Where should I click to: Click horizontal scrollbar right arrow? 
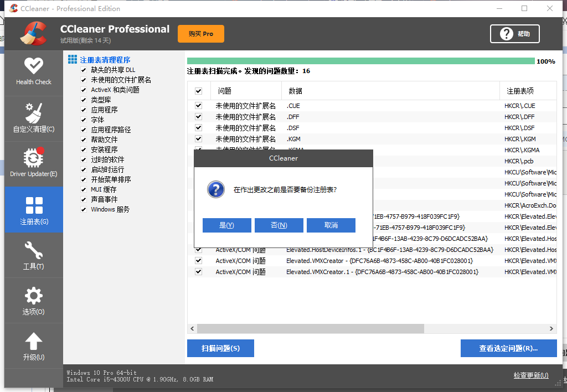551,328
